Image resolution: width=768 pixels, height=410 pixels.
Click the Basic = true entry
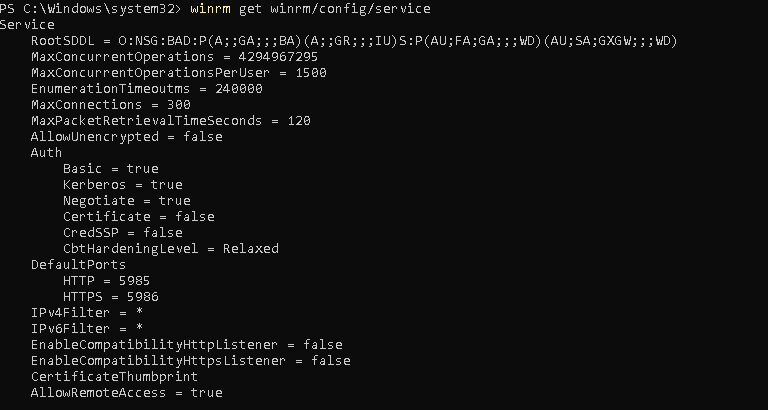(x=111, y=169)
